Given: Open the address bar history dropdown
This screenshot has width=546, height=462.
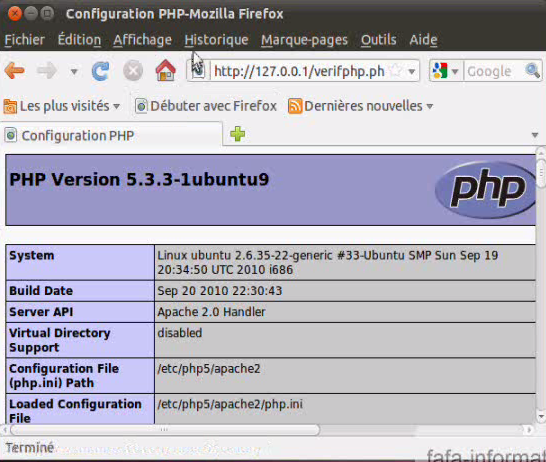Looking at the screenshot, I should click(x=412, y=72).
